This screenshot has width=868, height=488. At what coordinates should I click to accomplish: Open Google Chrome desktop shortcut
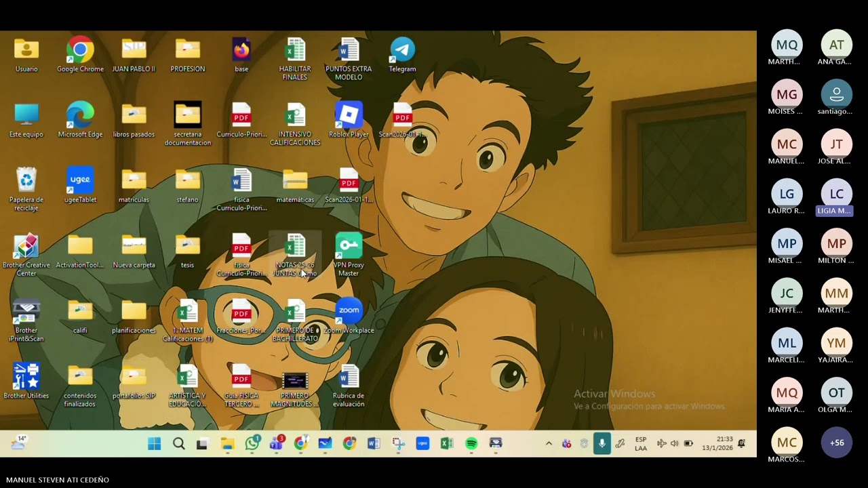[x=80, y=55]
